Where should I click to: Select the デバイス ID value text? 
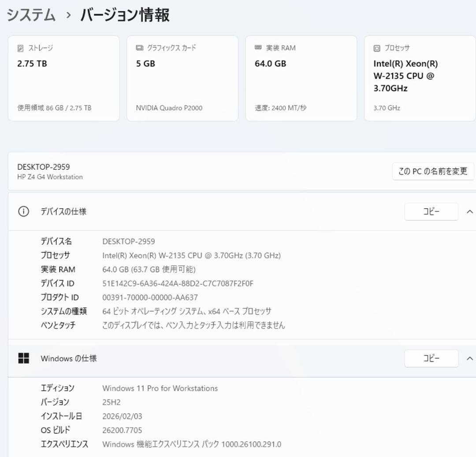tap(177, 284)
